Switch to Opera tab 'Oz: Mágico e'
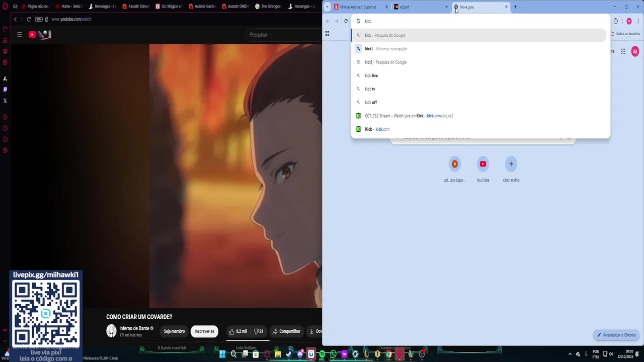The image size is (644, 362). (x=169, y=7)
